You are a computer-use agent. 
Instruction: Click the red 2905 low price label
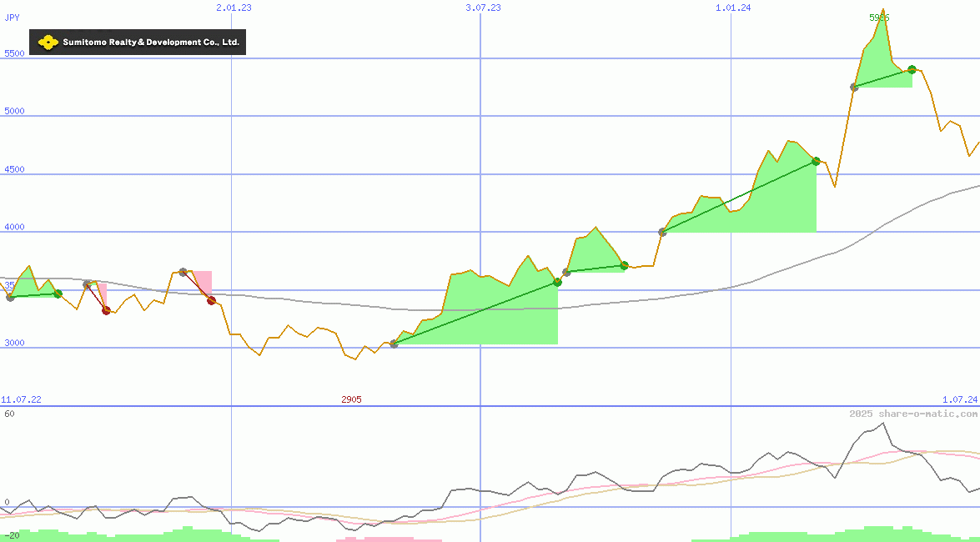point(351,399)
